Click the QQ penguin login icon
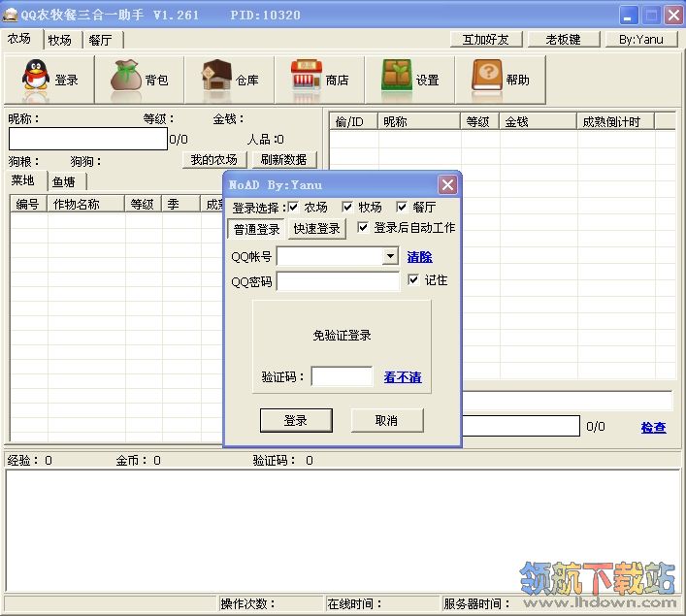This screenshot has width=686, height=616. coord(36,76)
